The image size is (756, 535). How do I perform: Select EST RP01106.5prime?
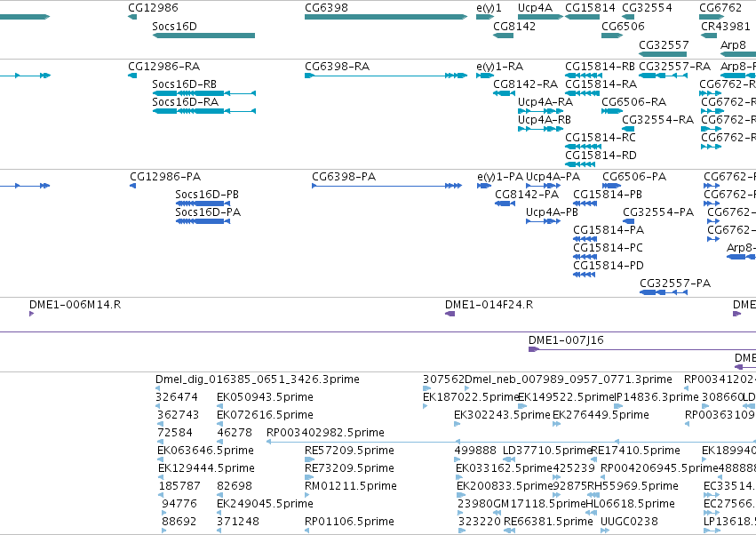click(x=307, y=531)
